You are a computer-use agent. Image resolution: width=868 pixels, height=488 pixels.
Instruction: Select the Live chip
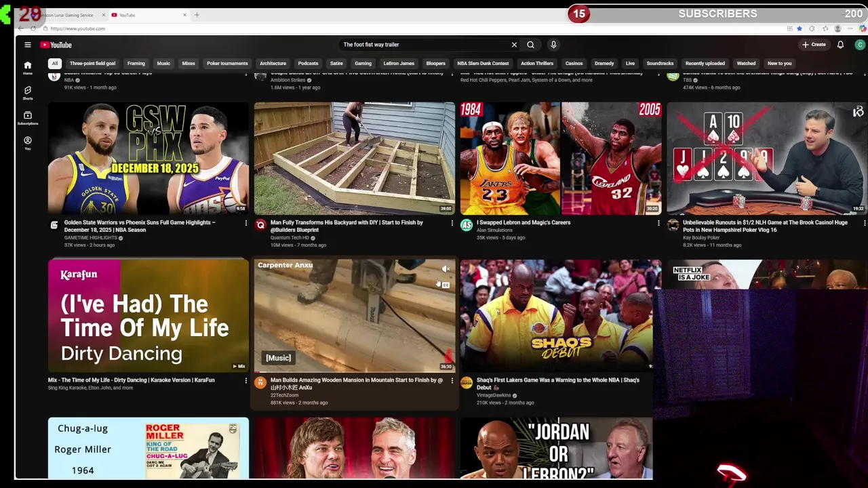[630, 64]
